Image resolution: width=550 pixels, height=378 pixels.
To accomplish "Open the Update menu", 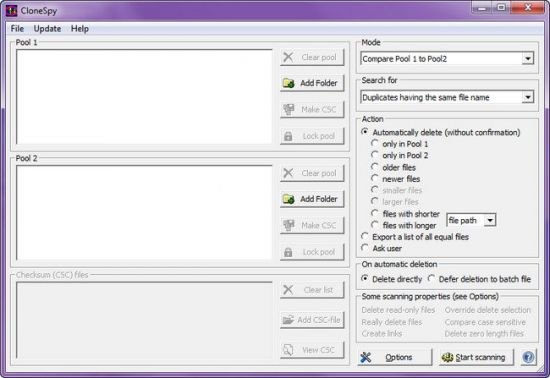I will pyautogui.click(x=47, y=29).
